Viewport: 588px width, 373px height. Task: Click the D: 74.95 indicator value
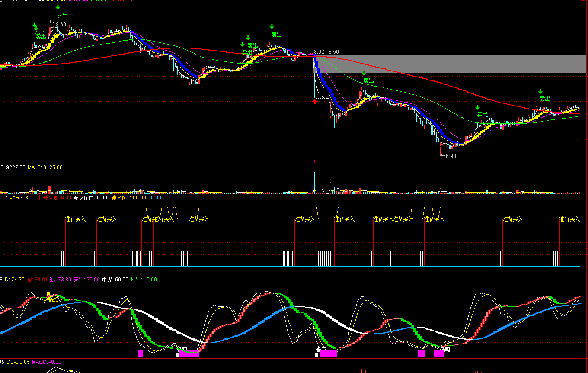[14, 280]
